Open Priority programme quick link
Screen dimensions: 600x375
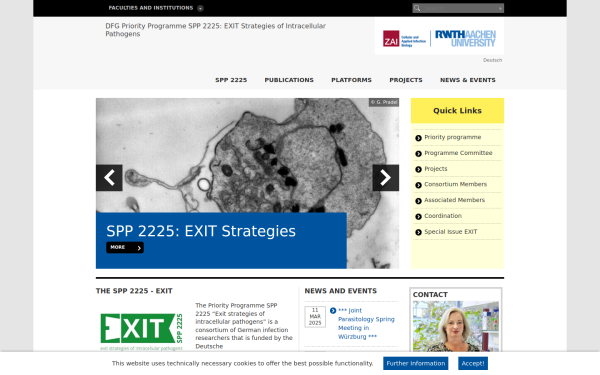coord(452,137)
